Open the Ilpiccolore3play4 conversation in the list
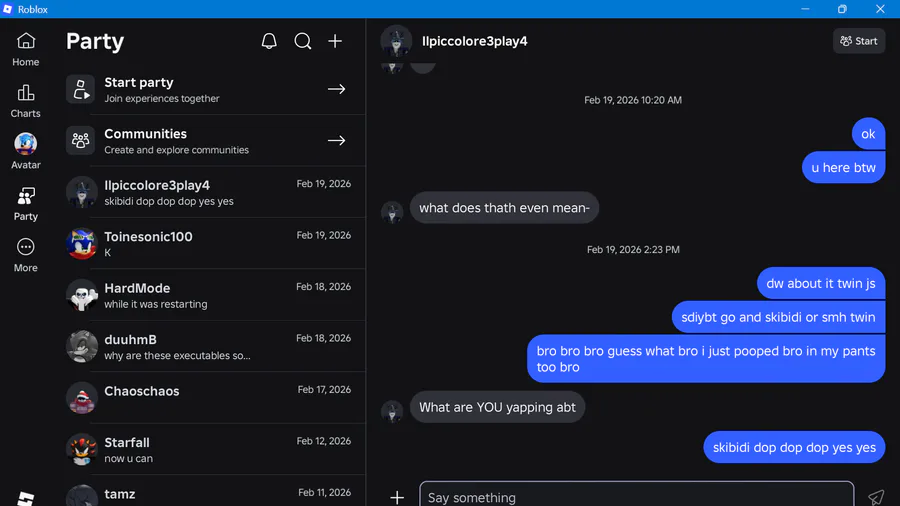The width and height of the screenshot is (900, 506). [215, 192]
